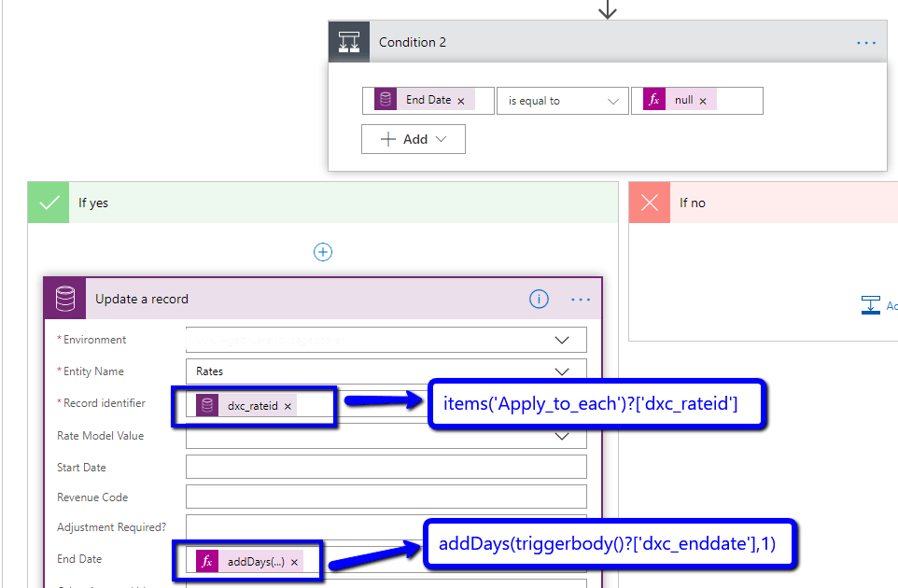
Task: Expand the Rate Model Value dropdown
Action: tap(562, 436)
